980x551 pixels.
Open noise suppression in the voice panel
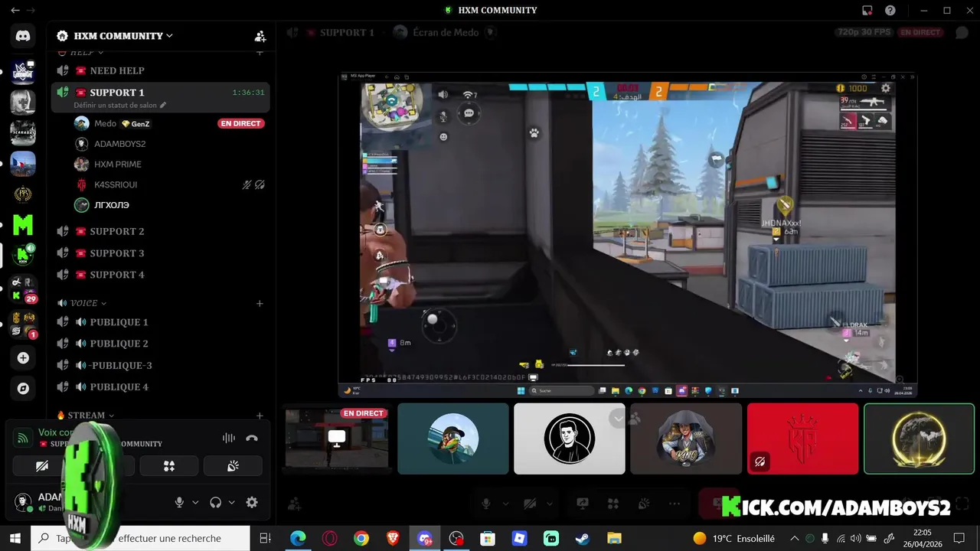pos(228,438)
